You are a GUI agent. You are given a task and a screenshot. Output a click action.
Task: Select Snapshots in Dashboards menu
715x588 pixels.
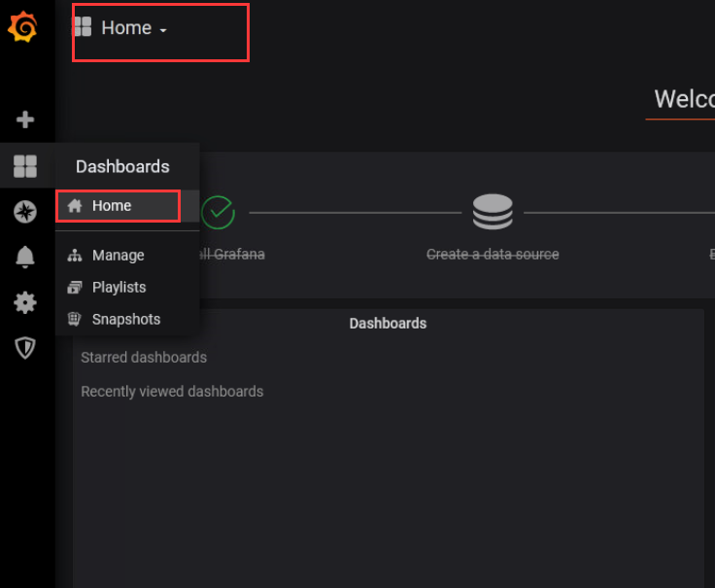[127, 319]
